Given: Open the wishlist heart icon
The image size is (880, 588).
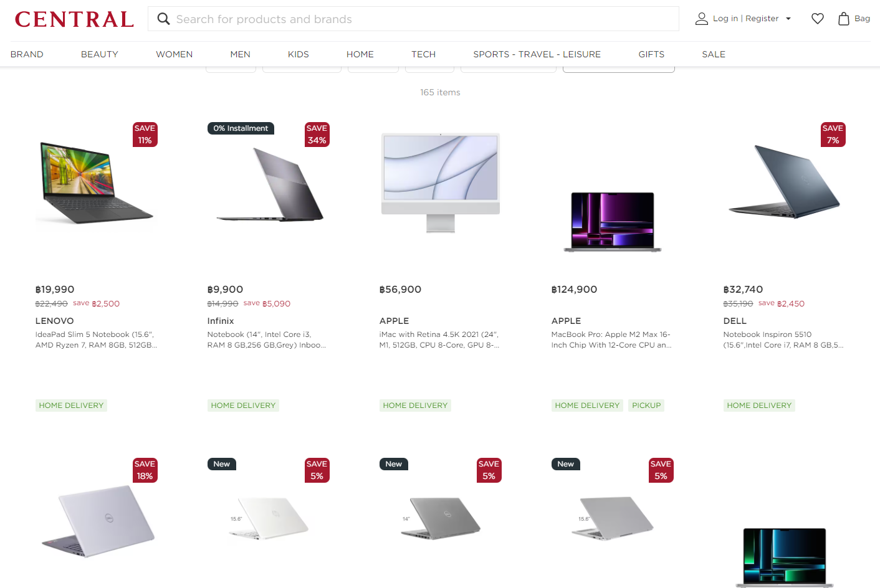Looking at the screenshot, I should coord(817,19).
